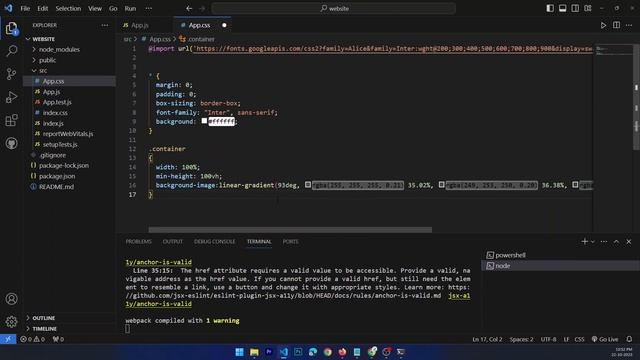Open the Selection menu
This screenshot has width=640, height=360.
click(x=68, y=8)
